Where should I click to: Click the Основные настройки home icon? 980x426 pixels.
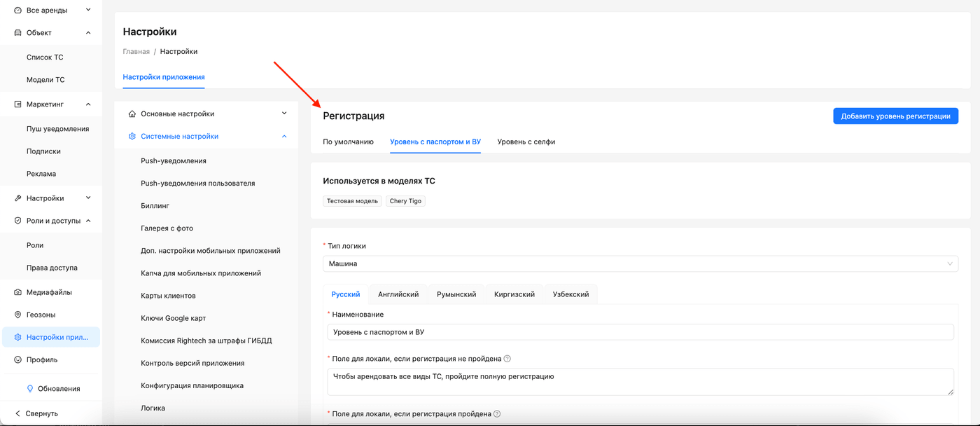pyautogui.click(x=132, y=114)
